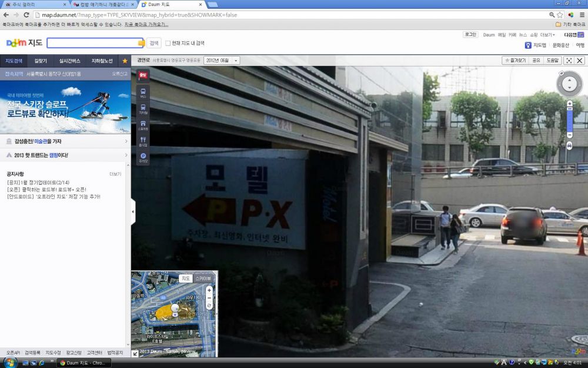Click mini map refresh icon
This screenshot has width=588, height=368.
click(209, 306)
